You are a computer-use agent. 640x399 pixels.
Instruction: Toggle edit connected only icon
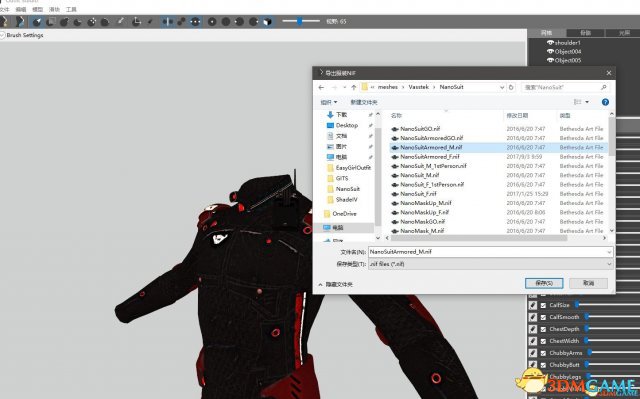coord(181,22)
